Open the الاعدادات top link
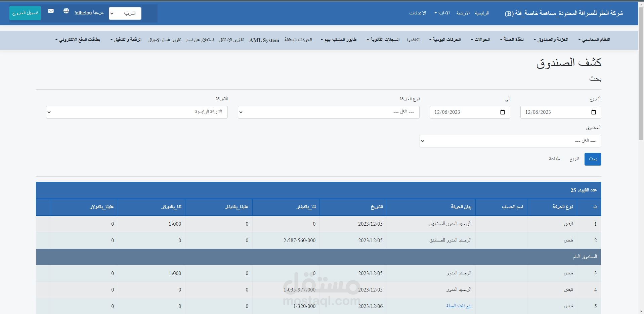Screen dimensions: 644x314 [x=418, y=13]
